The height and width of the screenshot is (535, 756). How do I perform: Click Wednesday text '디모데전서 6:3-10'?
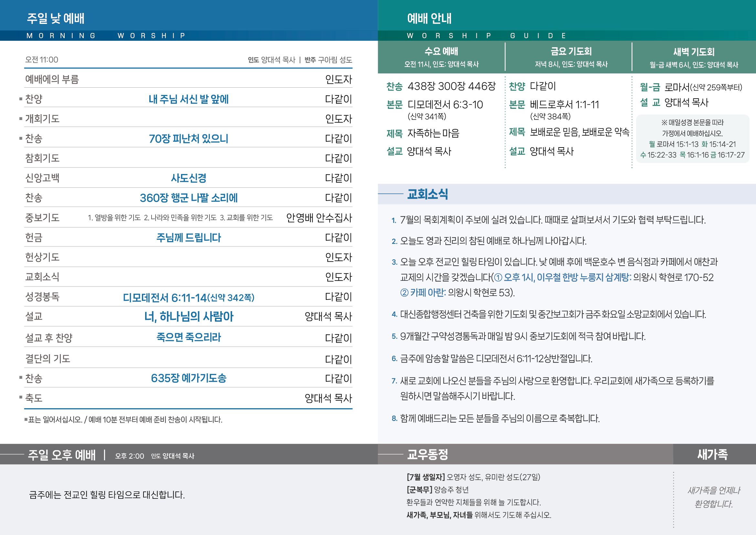[x=445, y=105]
